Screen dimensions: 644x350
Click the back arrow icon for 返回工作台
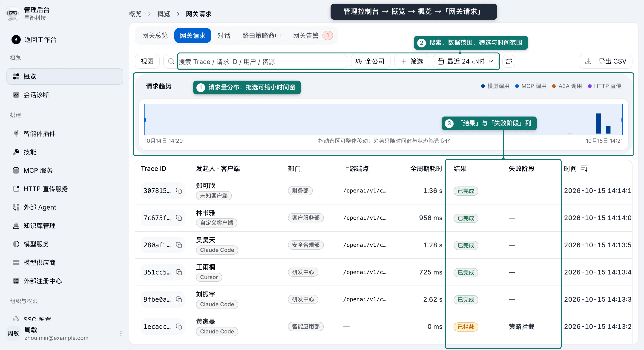pyautogui.click(x=16, y=40)
